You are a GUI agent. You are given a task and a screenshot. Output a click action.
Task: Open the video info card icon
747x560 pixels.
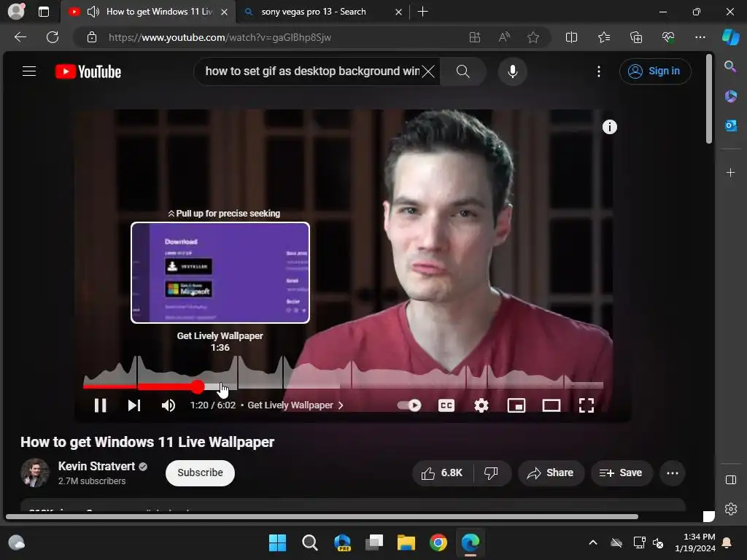pos(610,127)
